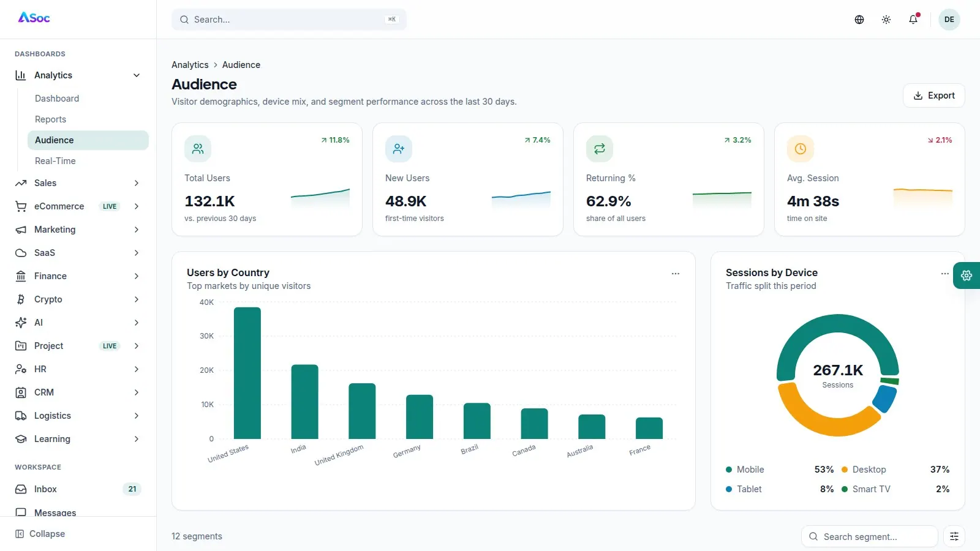Focus the Search segment field
Screen dimensions: 980x551
870,536
